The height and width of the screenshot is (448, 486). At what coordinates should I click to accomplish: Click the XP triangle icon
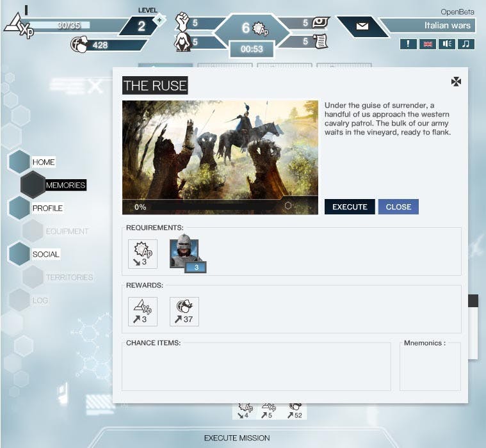point(19,26)
